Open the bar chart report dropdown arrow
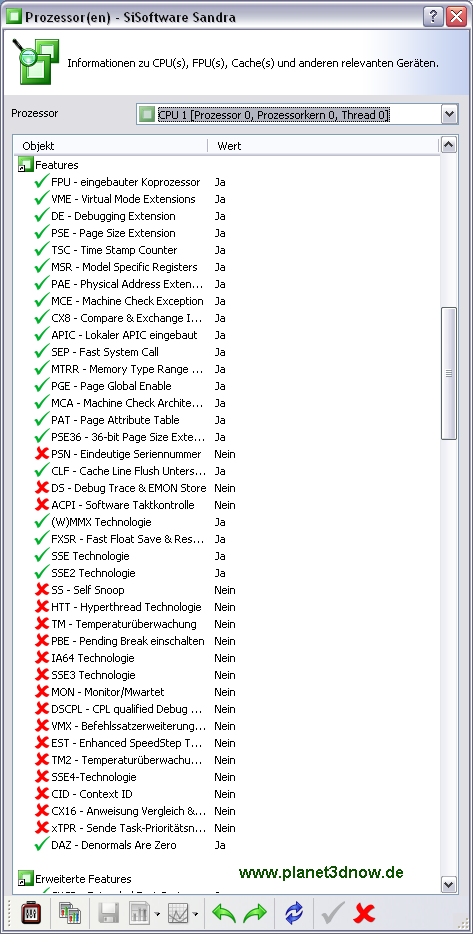Viewport: 473px width, 934px height. pos(156,913)
